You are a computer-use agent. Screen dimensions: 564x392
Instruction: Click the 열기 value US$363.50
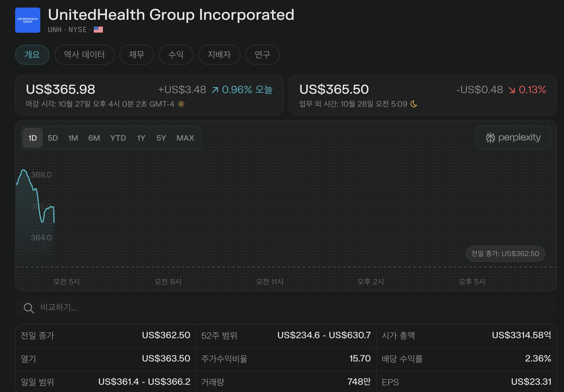[166, 359]
